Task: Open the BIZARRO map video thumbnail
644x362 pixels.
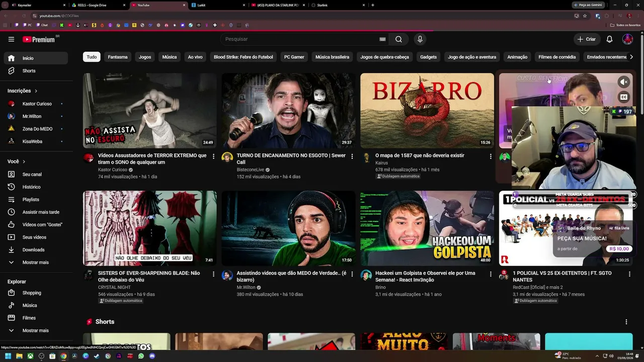Action: [x=427, y=111]
